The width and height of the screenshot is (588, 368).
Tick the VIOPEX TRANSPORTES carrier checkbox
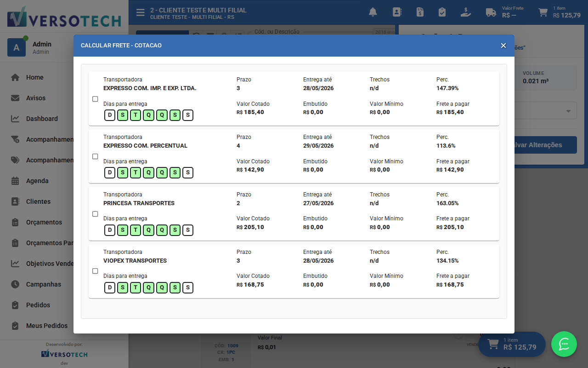(x=95, y=271)
